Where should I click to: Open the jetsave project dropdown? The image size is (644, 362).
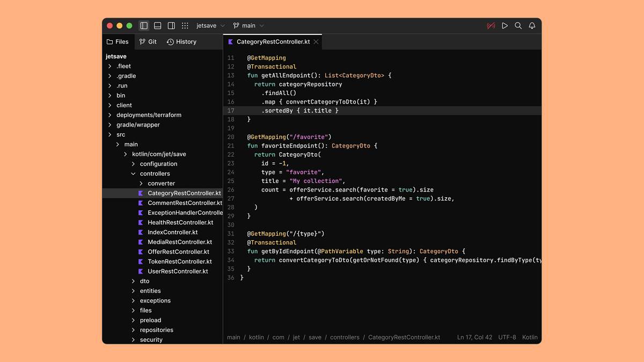coord(210,26)
